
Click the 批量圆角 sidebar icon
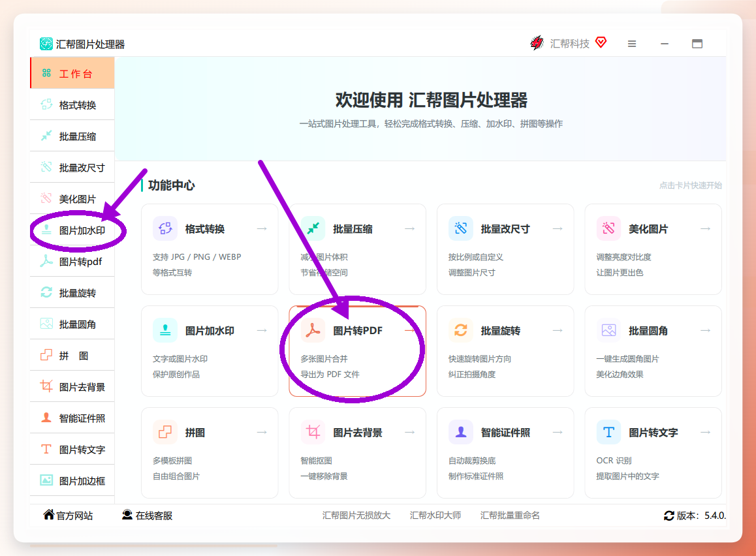pos(46,324)
